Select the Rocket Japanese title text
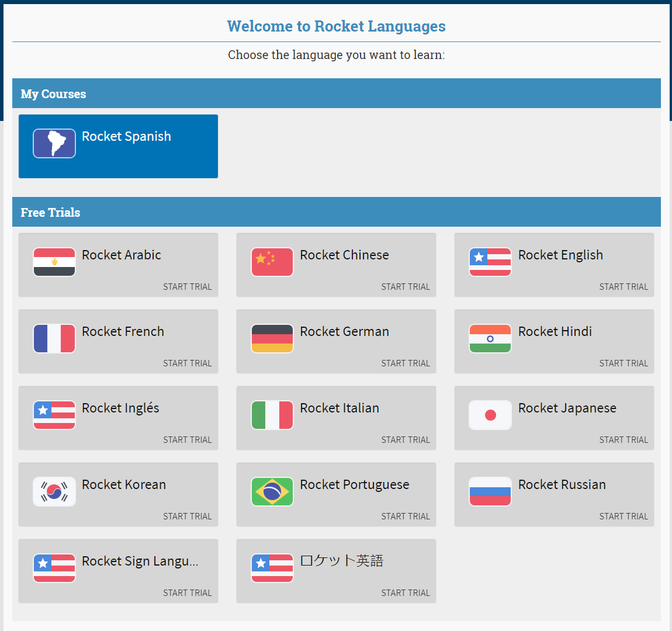Viewport: 672px width, 631px height. 567,408
